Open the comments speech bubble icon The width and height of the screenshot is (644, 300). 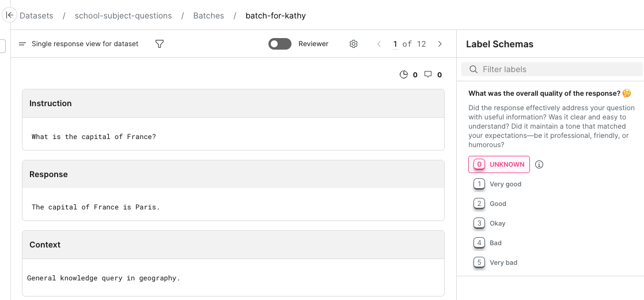point(428,74)
